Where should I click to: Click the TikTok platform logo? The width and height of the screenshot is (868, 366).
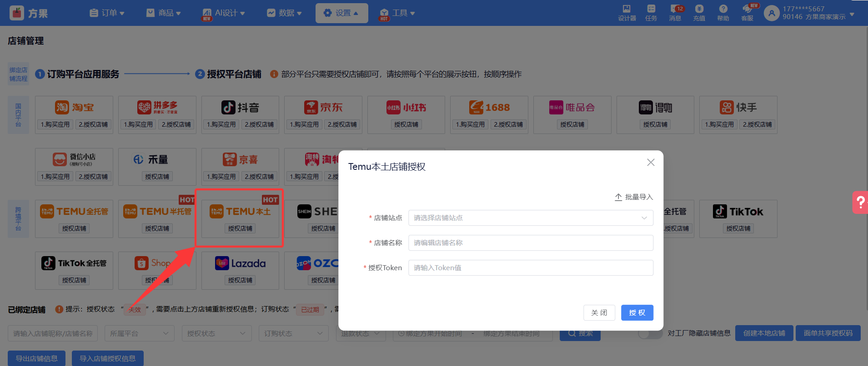point(738,212)
